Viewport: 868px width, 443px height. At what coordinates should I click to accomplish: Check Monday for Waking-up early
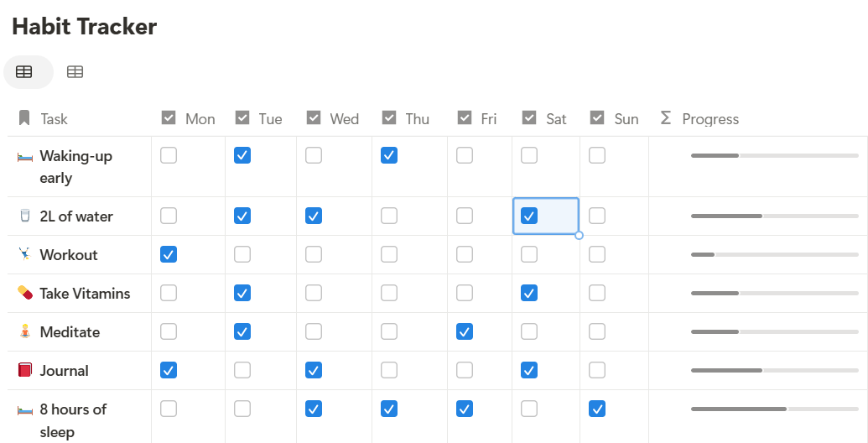(169, 155)
